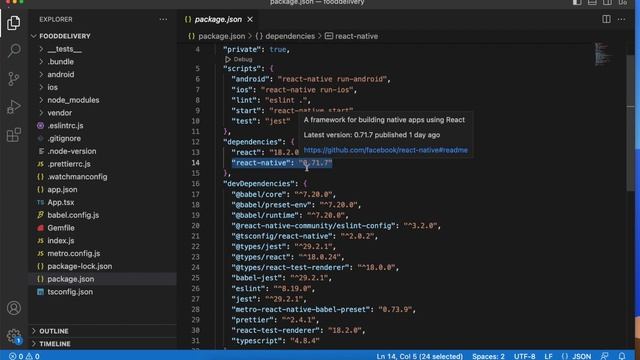Open the Search view in activity bar

pyautogui.click(x=13, y=51)
